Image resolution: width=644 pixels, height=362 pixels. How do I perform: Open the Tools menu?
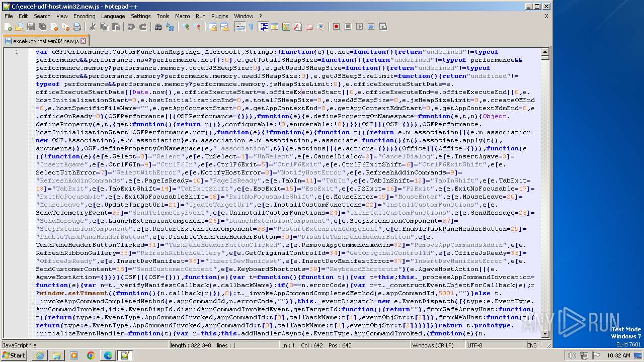tap(163, 16)
